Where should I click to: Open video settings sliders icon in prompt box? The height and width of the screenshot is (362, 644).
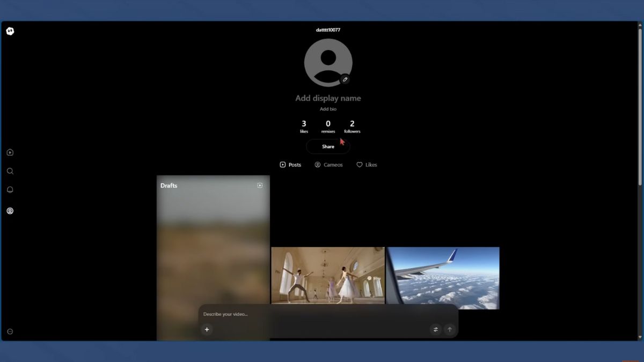click(435, 329)
